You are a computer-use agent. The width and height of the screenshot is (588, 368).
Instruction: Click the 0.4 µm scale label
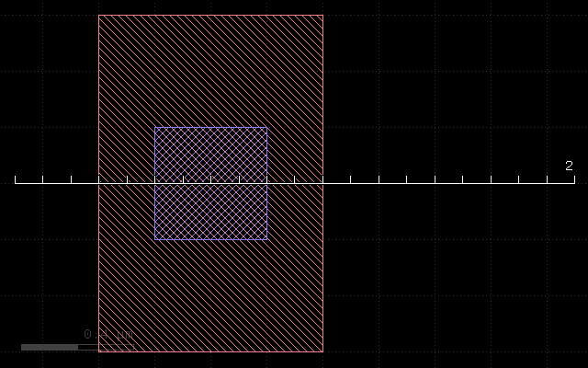[106, 334]
